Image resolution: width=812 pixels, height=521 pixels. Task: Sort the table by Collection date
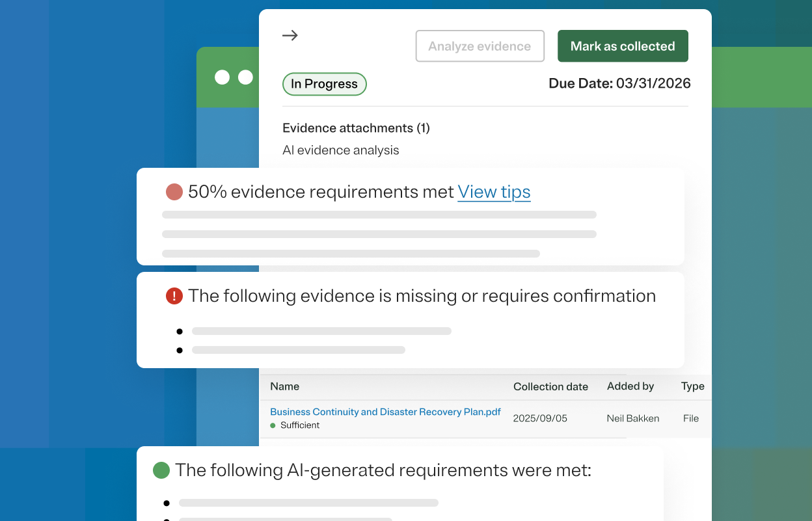550,386
